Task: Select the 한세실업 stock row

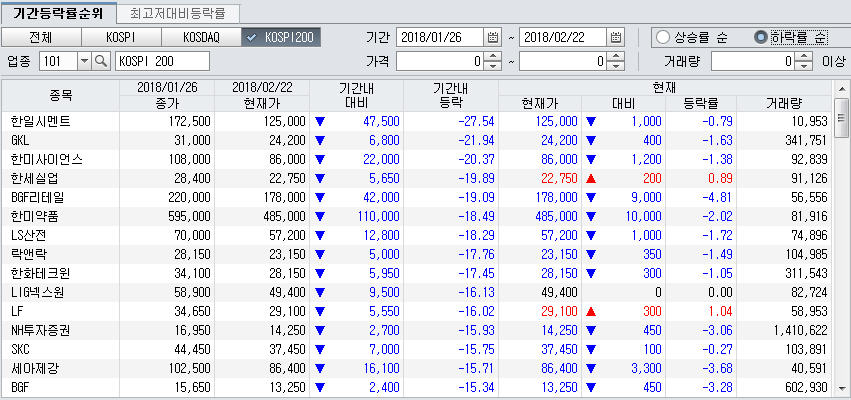Action: [x=416, y=179]
